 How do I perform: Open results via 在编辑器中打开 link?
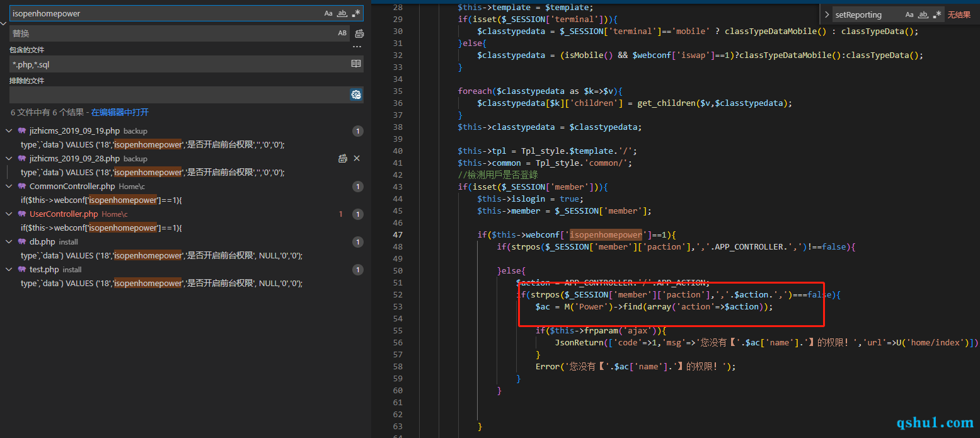(120, 112)
